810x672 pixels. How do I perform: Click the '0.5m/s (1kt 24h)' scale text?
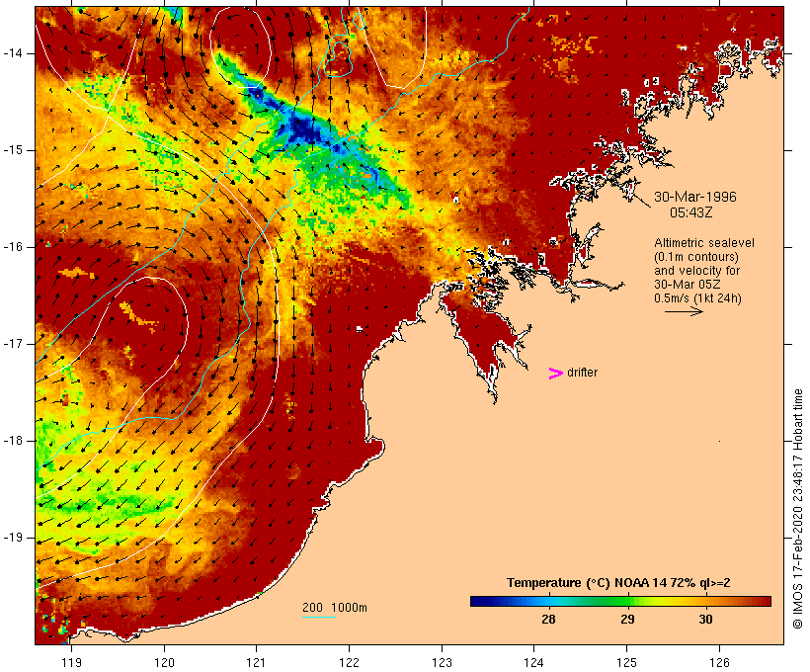pos(697,298)
